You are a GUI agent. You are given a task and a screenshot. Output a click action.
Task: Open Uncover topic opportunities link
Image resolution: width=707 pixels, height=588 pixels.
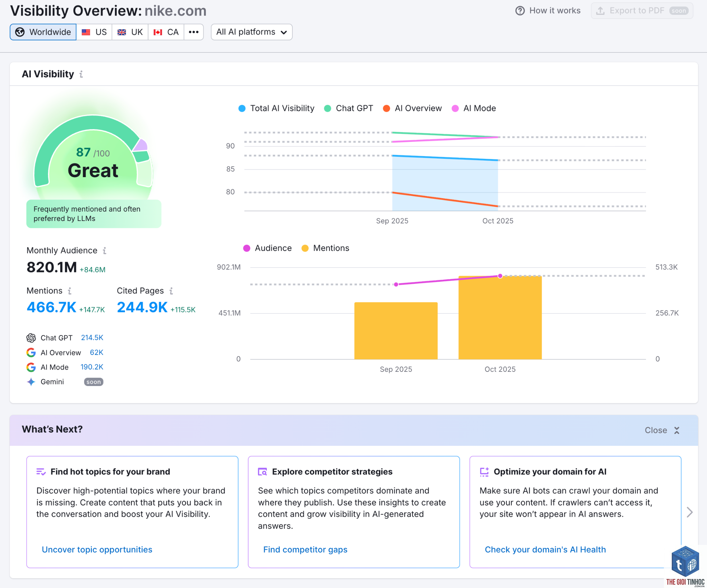point(97,550)
